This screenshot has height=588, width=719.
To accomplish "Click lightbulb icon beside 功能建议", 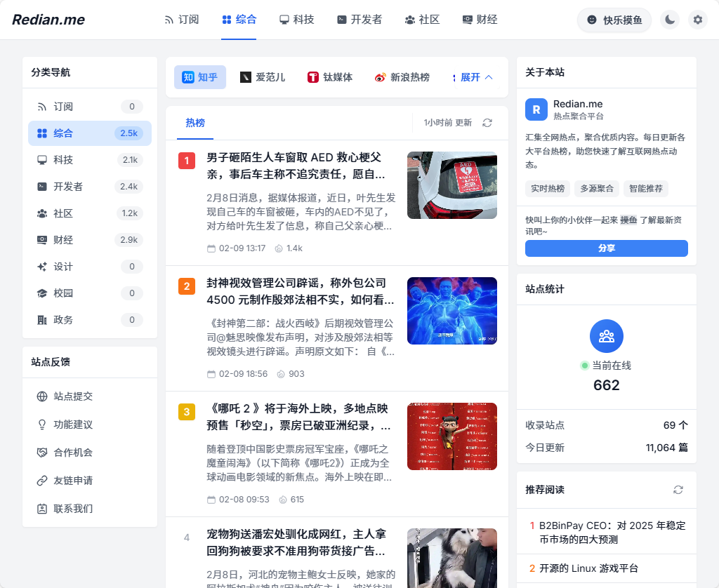I will [42, 425].
